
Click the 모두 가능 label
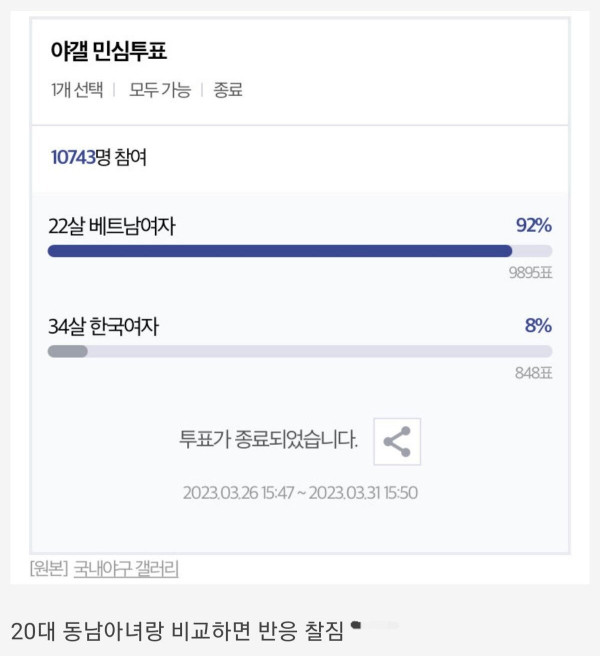point(158,90)
